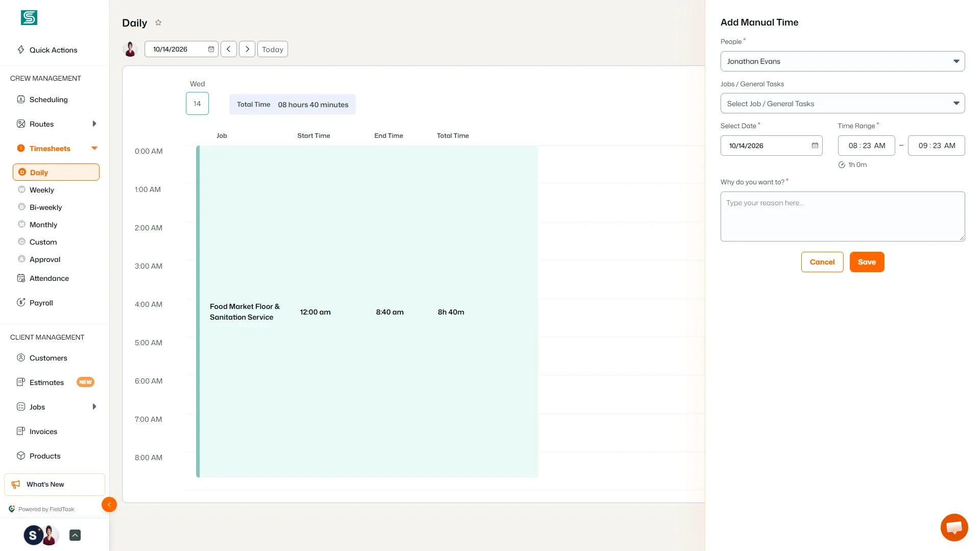
Task: Open the Approval page
Action: (x=45, y=259)
